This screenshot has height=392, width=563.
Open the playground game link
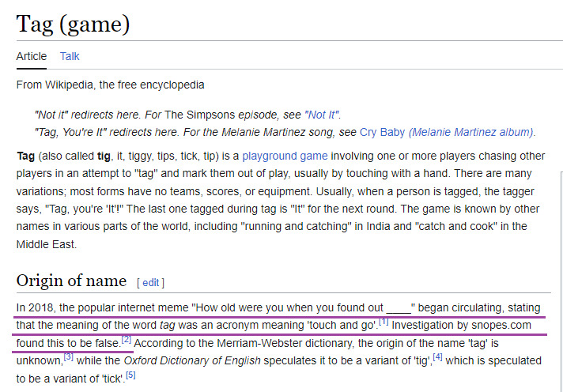285,156
